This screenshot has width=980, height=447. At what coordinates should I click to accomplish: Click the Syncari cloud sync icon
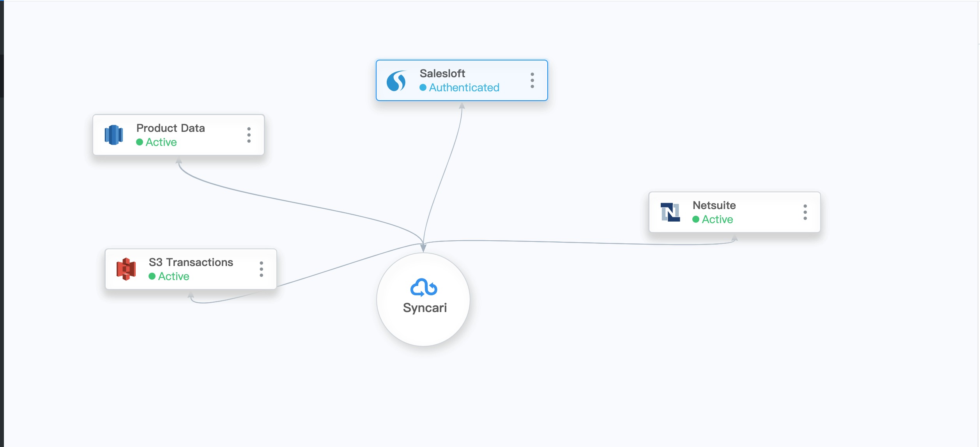pos(424,287)
